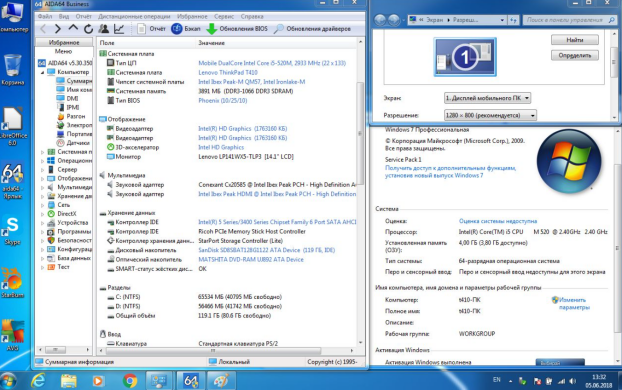Click the Отчёт report toolbar button
Viewport: 622px width, 390px height.
(x=152, y=29)
